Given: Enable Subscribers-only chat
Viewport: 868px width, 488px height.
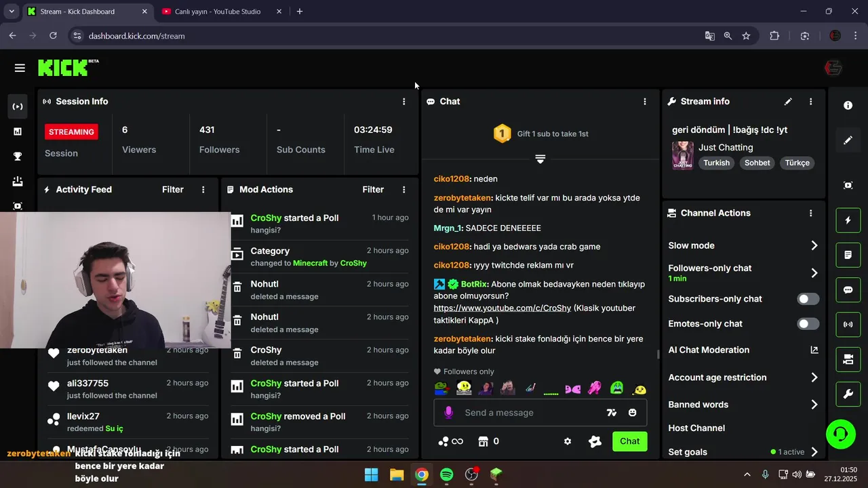Looking at the screenshot, I should (808, 299).
